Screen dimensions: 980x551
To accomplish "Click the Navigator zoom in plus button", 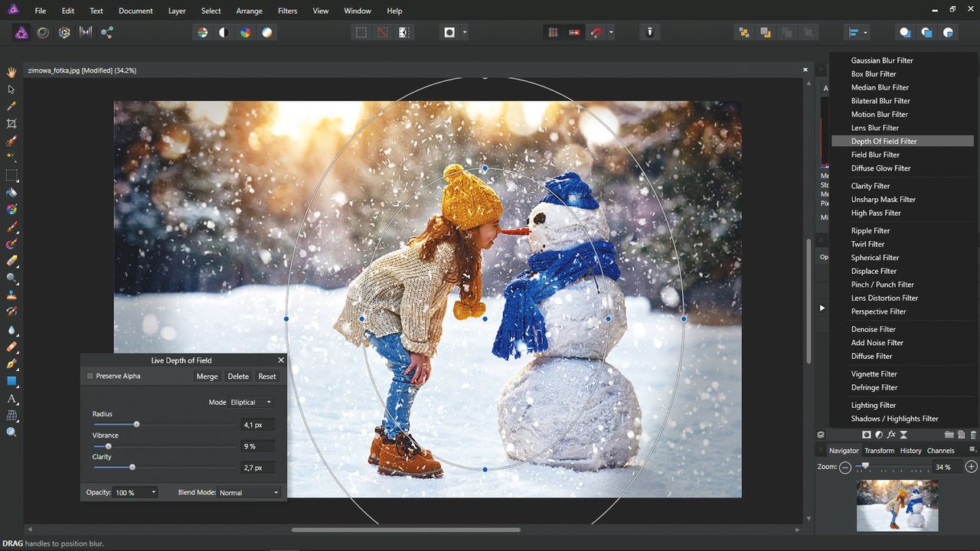I will point(971,467).
